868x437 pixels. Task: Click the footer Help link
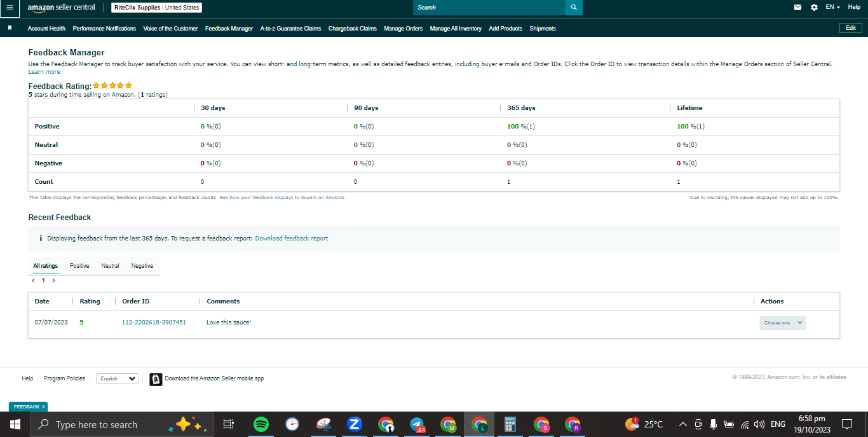(x=27, y=378)
